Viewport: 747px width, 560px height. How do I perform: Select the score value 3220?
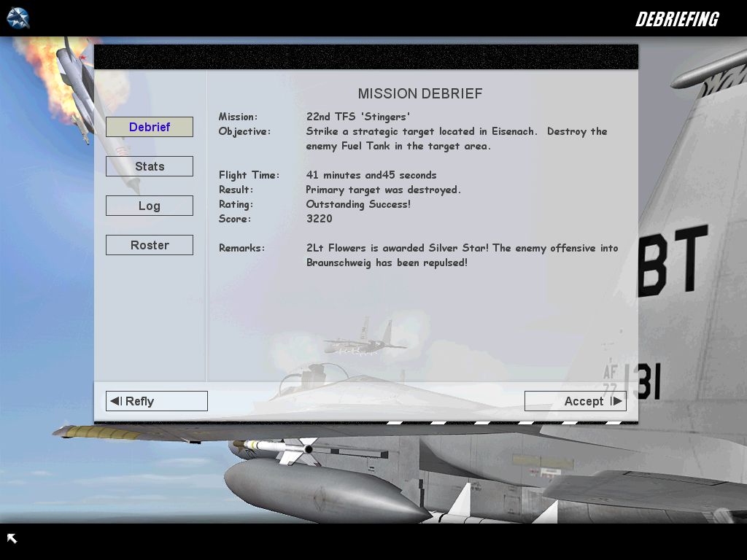point(320,219)
